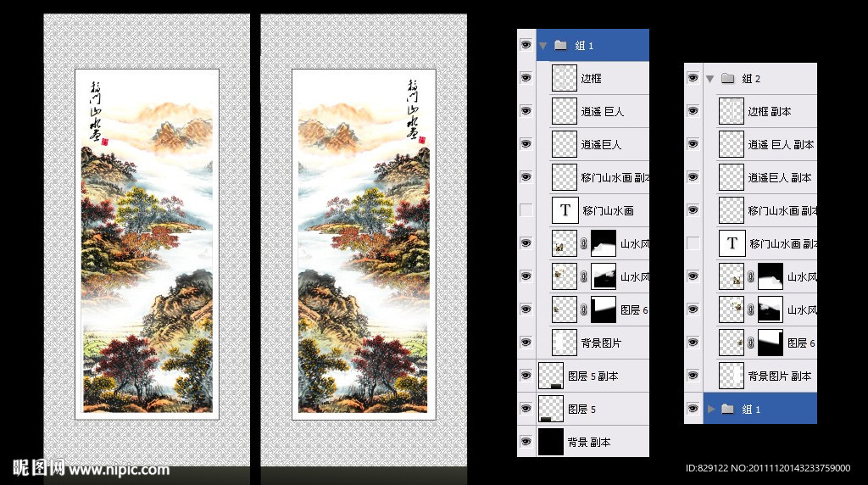Select the 图层 5 副本 layer name

593,376
